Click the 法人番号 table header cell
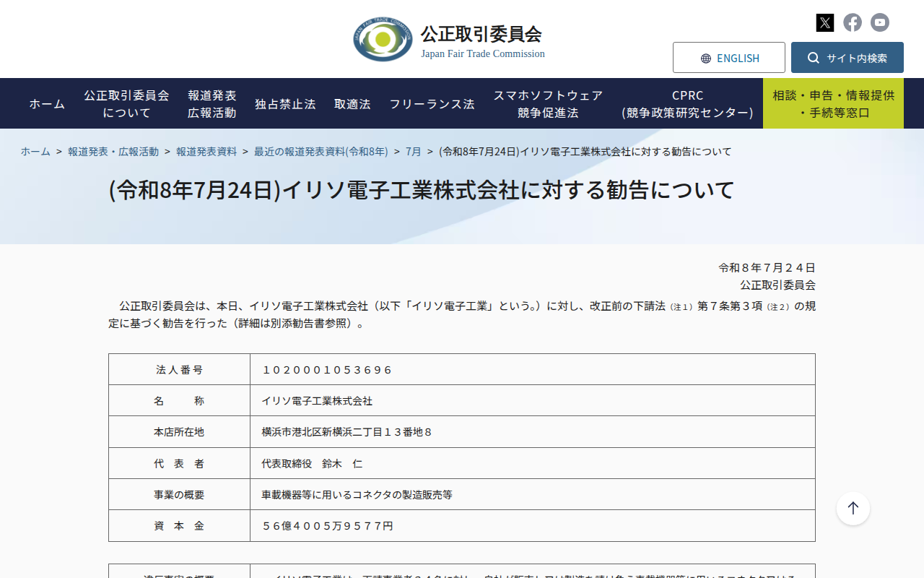Image resolution: width=924 pixels, height=578 pixels. click(x=179, y=370)
